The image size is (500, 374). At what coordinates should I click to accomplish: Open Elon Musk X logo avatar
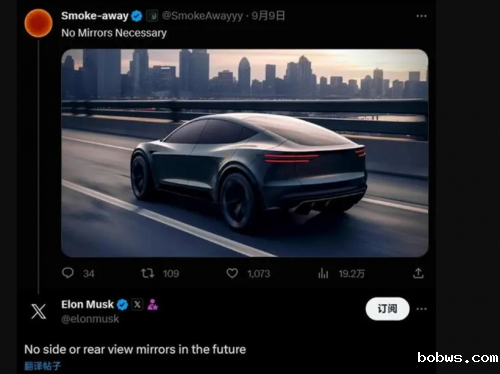(39, 311)
